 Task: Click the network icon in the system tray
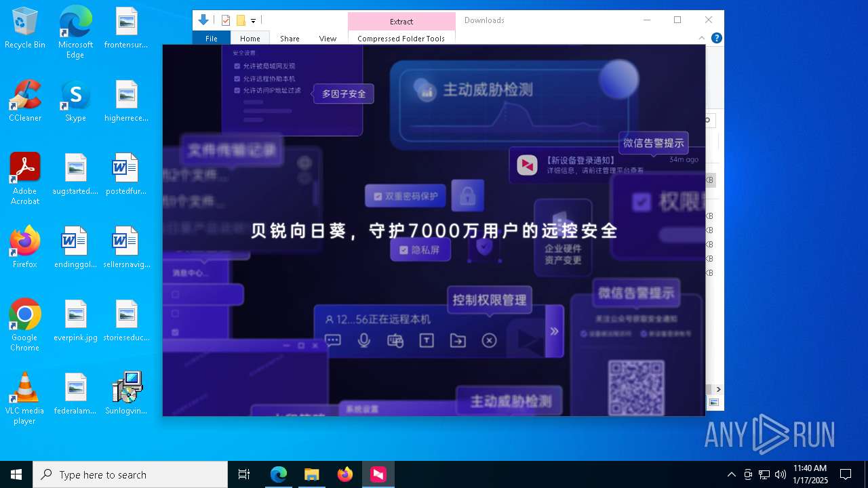(764, 474)
